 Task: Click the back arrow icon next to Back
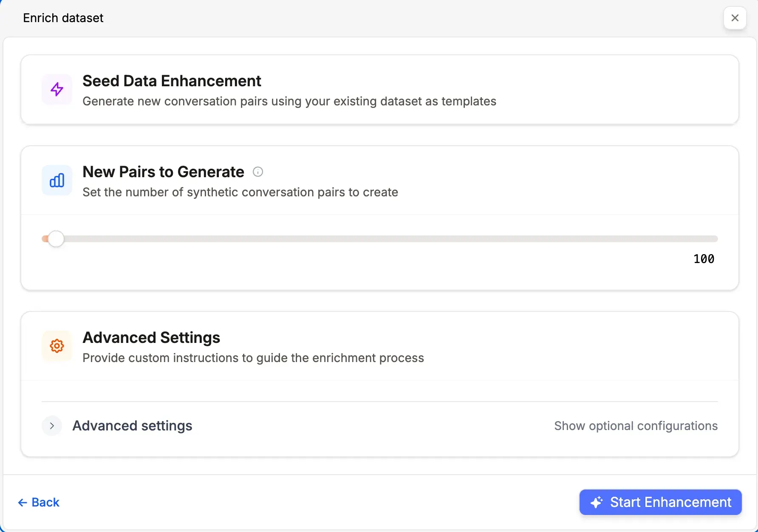[x=23, y=502]
